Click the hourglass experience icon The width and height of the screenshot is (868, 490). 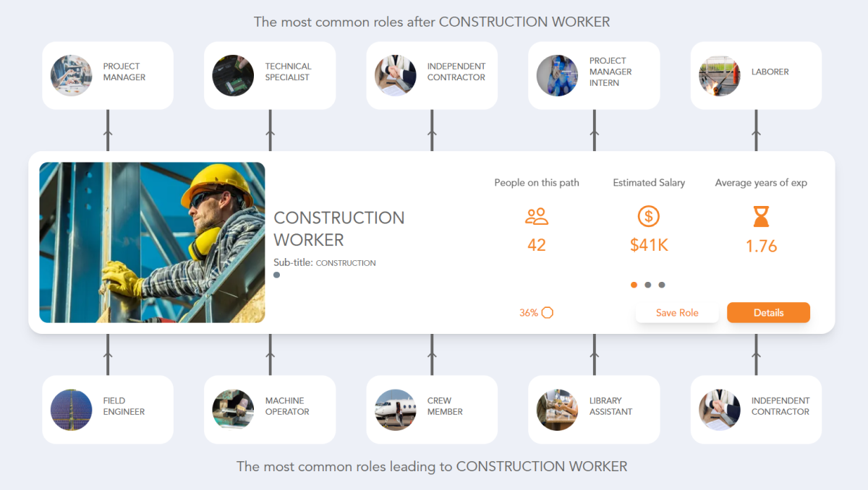[x=760, y=215]
